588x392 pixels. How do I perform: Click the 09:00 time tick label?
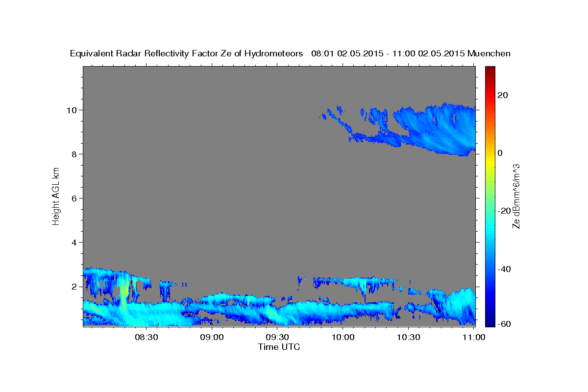pos(212,337)
